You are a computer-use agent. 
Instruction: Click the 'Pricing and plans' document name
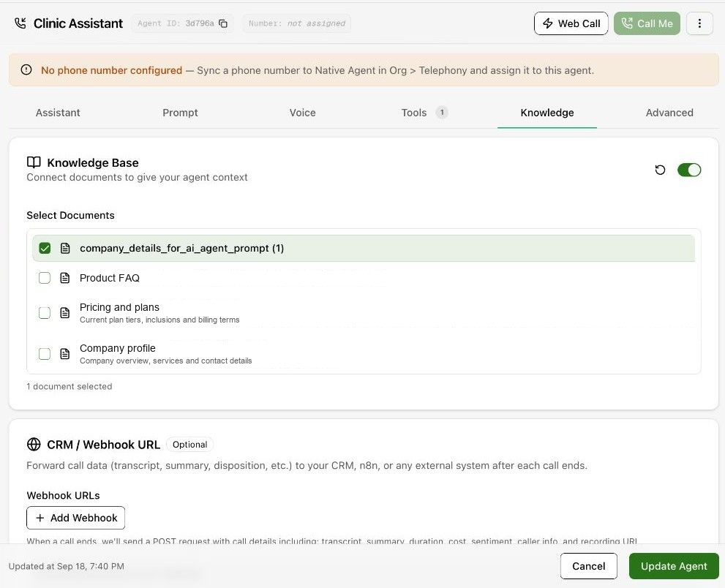pos(119,307)
